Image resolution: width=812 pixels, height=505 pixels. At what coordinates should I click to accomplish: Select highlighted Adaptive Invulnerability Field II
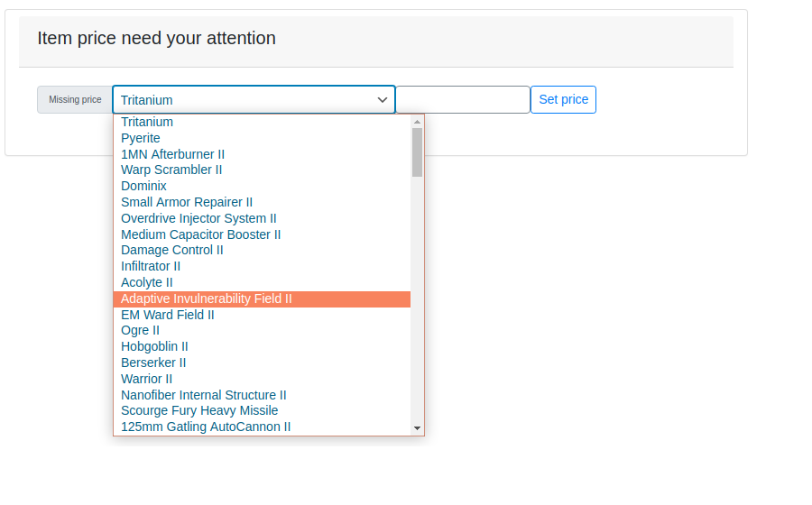click(262, 298)
